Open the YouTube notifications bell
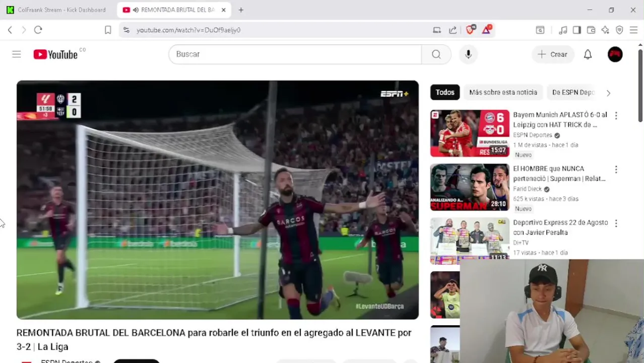Screen dimensions: 644x363 pyautogui.click(x=588, y=54)
